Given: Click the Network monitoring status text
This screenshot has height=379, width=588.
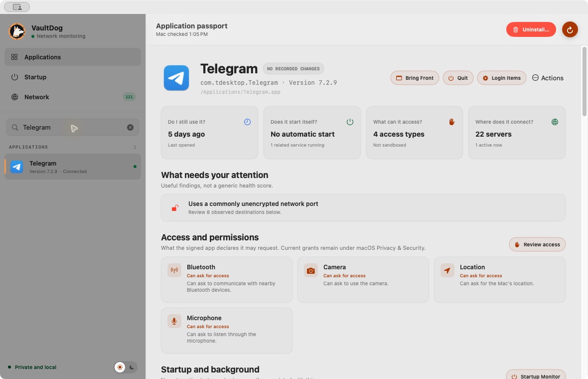Looking at the screenshot, I should point(61,36).
